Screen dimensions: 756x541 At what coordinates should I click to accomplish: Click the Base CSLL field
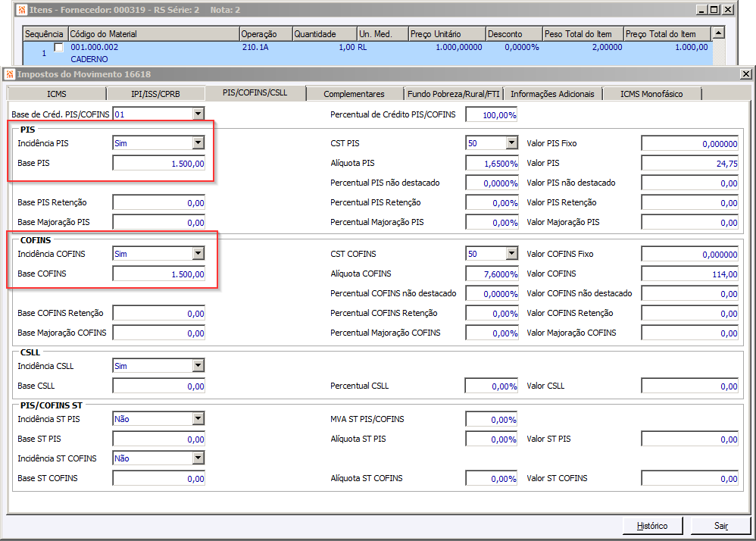158,386
